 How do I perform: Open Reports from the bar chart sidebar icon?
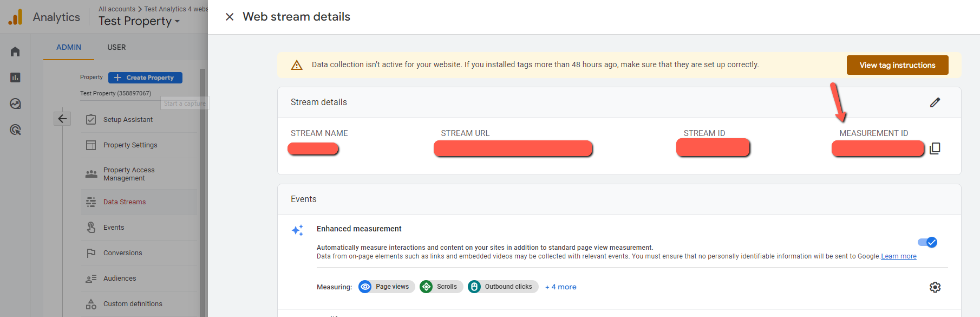pyautogui.click(x=15, y=77)
